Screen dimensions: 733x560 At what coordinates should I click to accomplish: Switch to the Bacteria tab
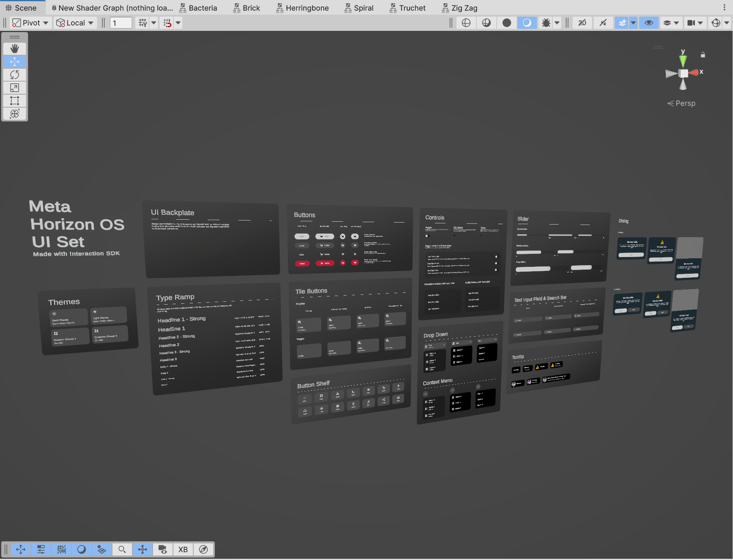tap(198, 8)
